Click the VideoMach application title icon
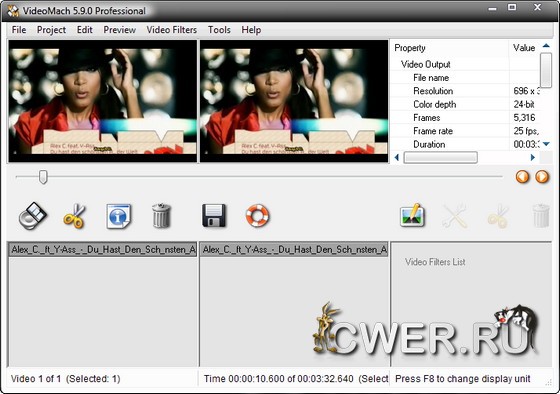560x394 pixels. click(x=12, y=11)
